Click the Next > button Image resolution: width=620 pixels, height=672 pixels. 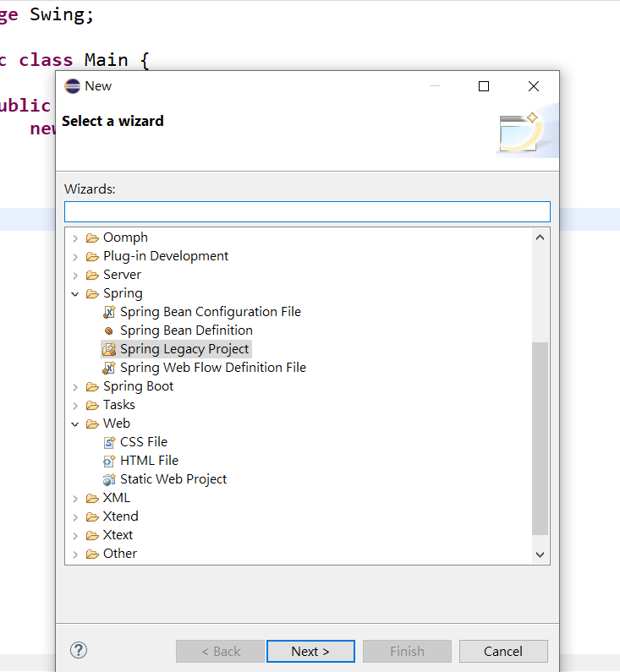[310, 652]
